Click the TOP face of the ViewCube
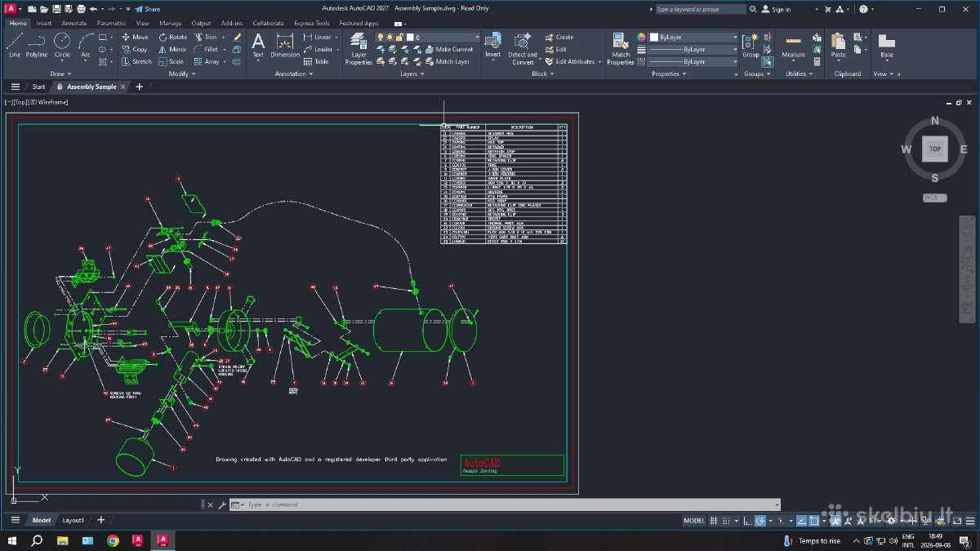Screen dimensions: 980x551 (x=935, y=149)
